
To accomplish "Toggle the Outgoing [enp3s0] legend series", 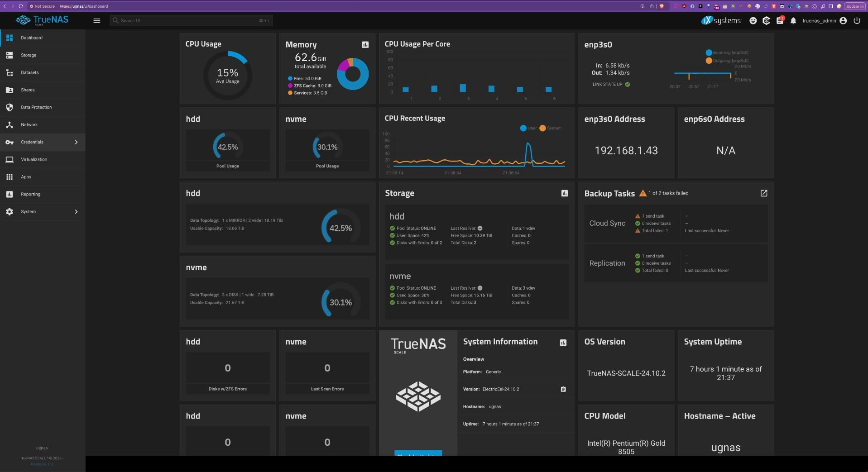I will tap(727, 61).
